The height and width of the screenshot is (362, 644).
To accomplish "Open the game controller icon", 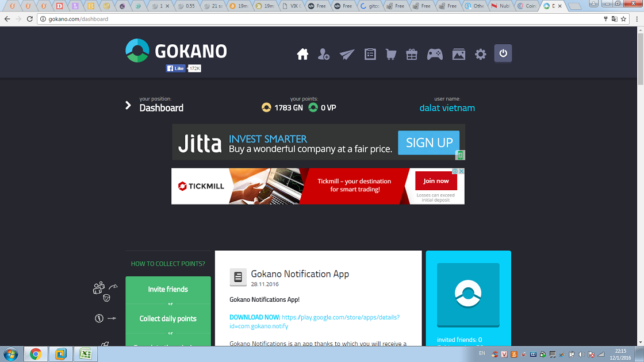I will pyautogui.click(x=435, y=54).
